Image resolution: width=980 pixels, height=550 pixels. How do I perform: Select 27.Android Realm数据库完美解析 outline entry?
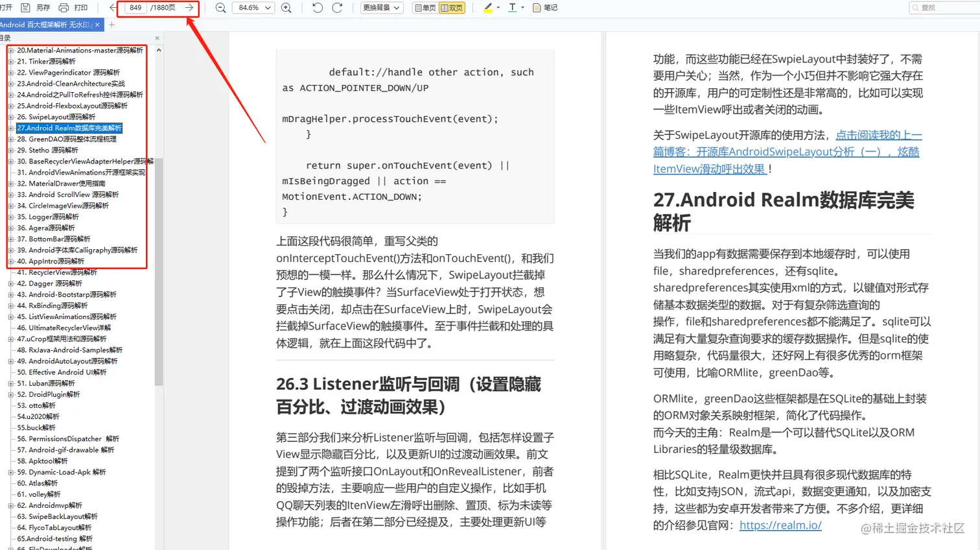pyautogui.click(x=69, y=128)
